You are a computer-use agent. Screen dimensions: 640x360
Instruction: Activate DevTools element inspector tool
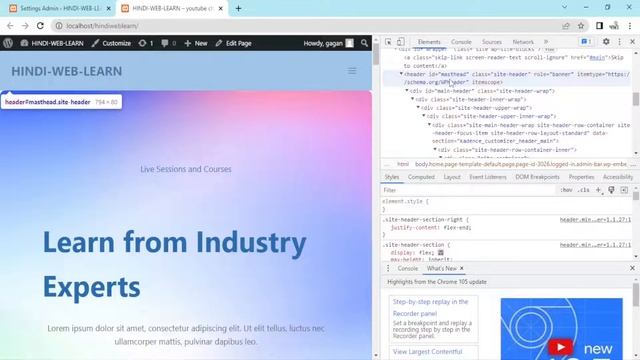(388, 42)
